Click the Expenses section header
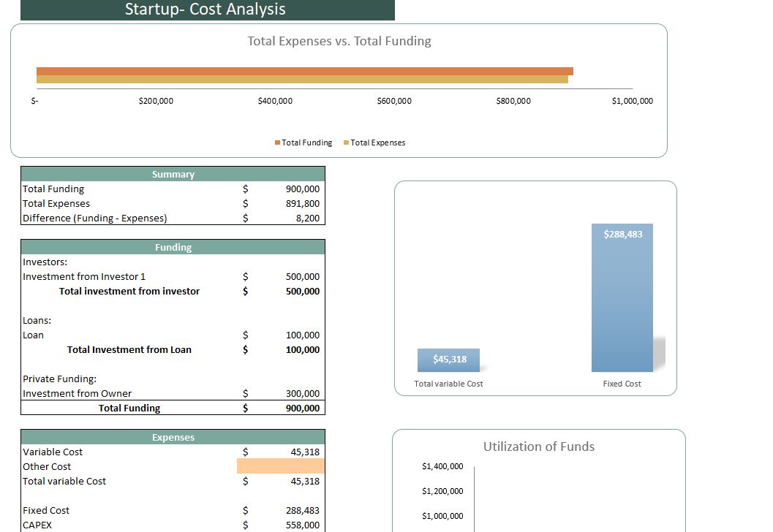This screenshot has height=532, width=773. [173, 437]
